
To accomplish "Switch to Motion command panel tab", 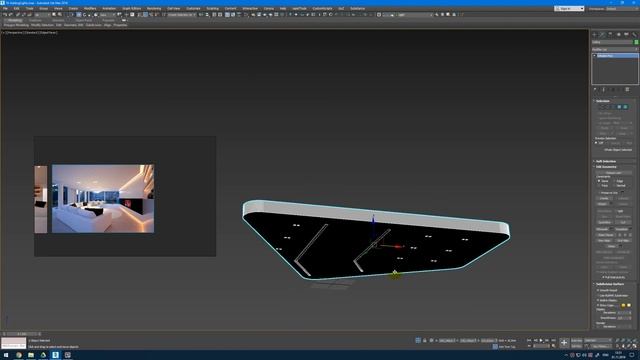I will [x=619, y=34].
